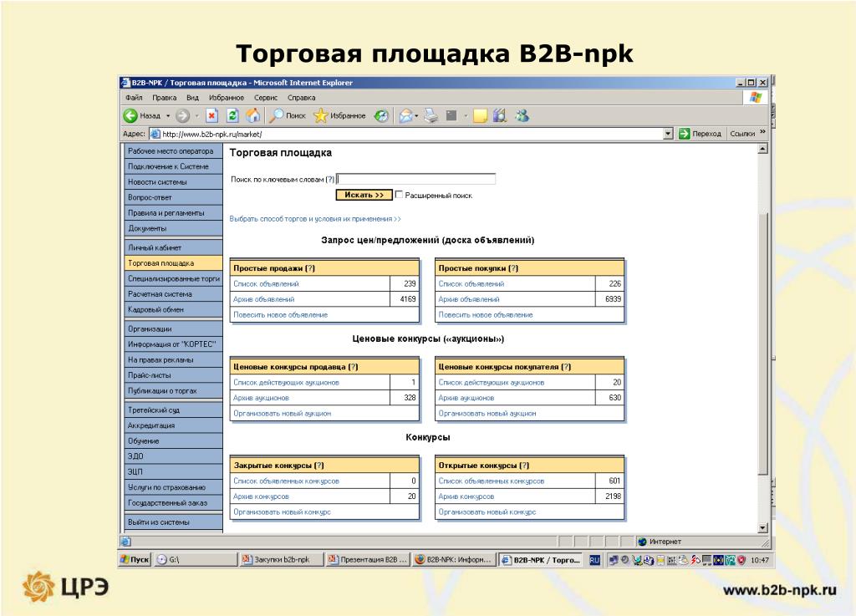Open Архив аукционов under конкурсы продавца
The height and width of the screenshot is (616, 856).
pos(261,398)
